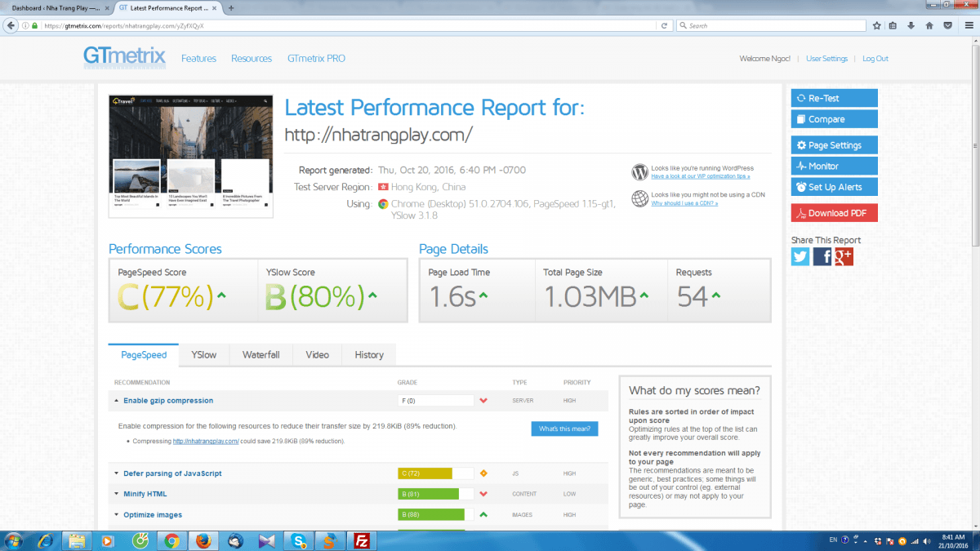Go back using the browser back arrow
This screenshot has width=980, height=551.
10,25
